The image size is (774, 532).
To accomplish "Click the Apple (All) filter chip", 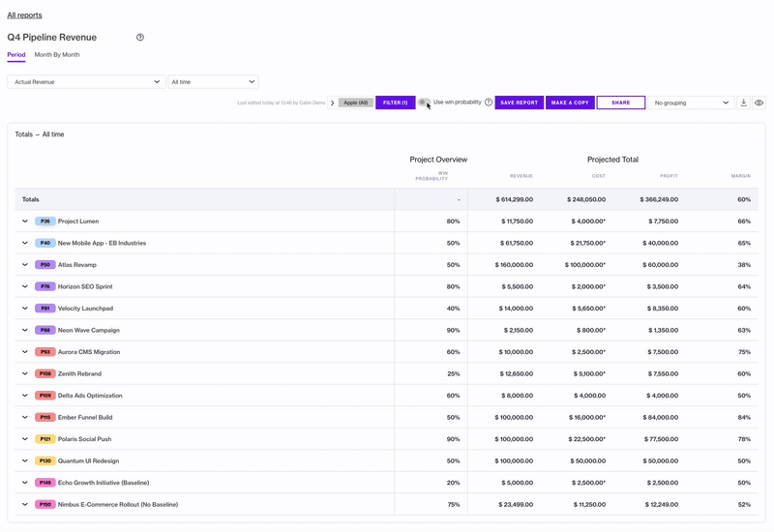I will click(x=355, y=103).
